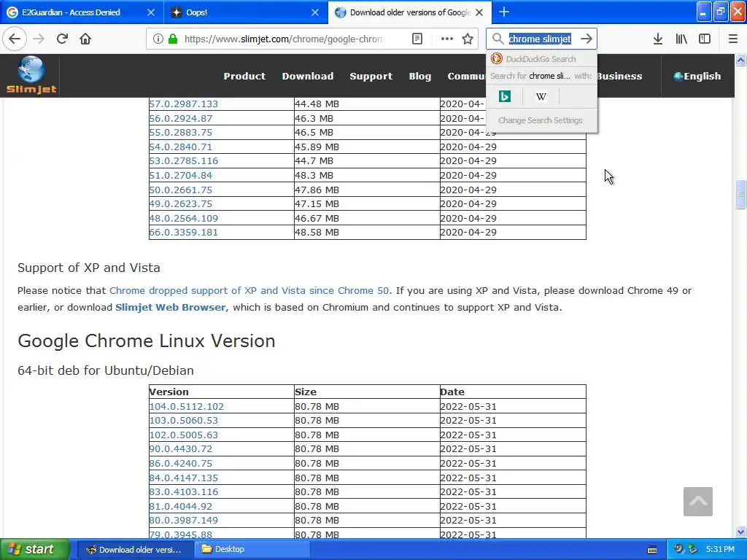Download Chrome version 57.0.2987.133
Screen dimensions: 747x560
183,104
